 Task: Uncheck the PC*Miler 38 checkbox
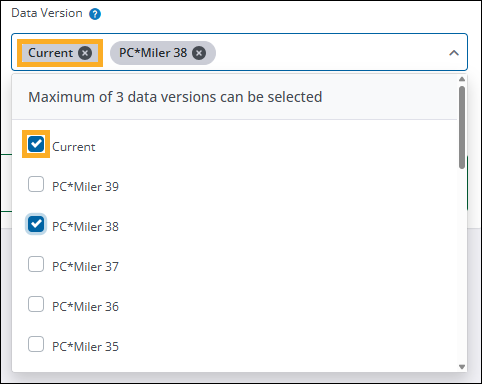[36, 224]
